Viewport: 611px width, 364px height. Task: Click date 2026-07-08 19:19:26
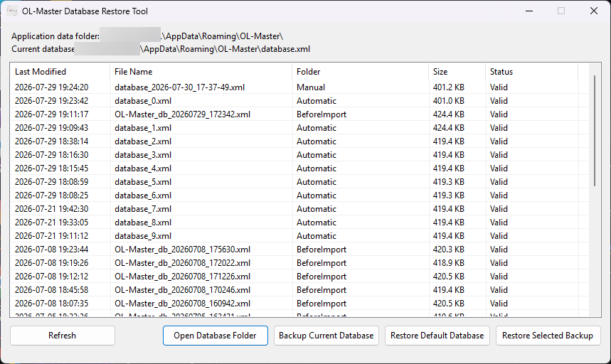(x=51, y=263)
